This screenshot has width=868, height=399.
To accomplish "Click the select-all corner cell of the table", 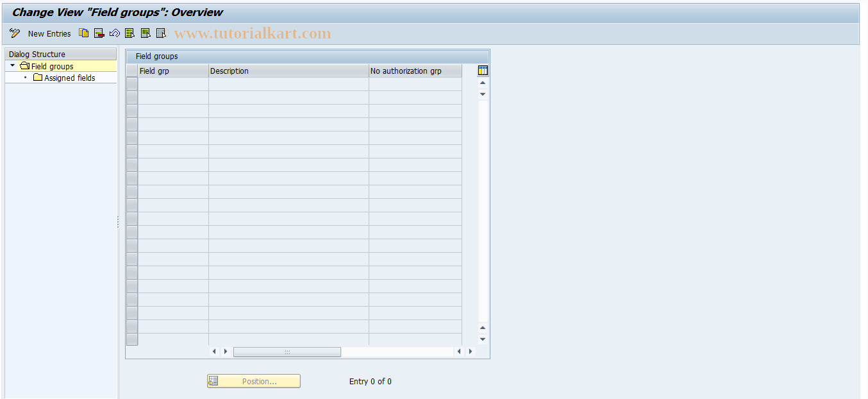I will click(x=132, y=71).
